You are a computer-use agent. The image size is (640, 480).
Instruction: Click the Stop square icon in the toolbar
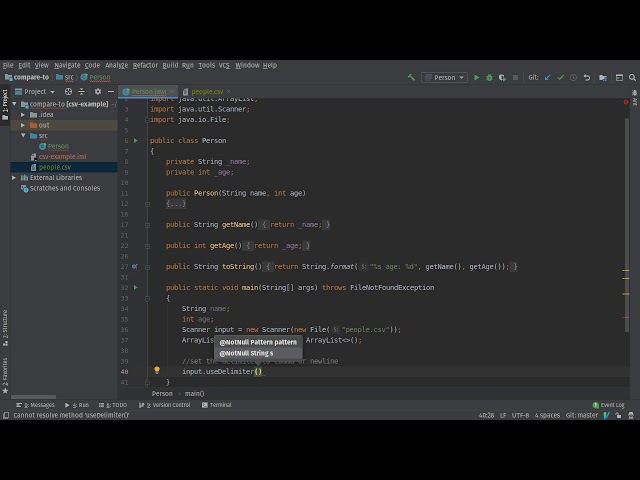click(x=515, y=78)
